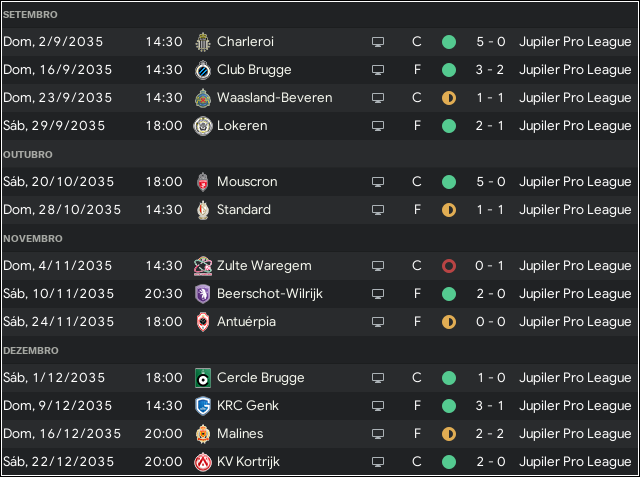Viewport: 640px width, 477px height.
Task: Click the Malines team name
Action: click(x=240, y=434)
